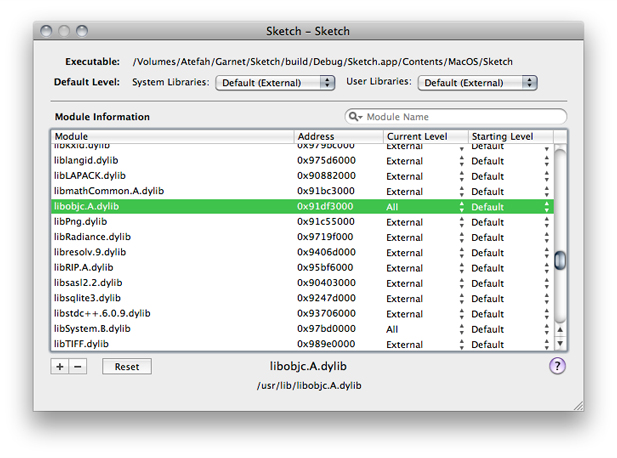Select the highlighted libobjc.A.dylib module name

click(x=87, y=207)
